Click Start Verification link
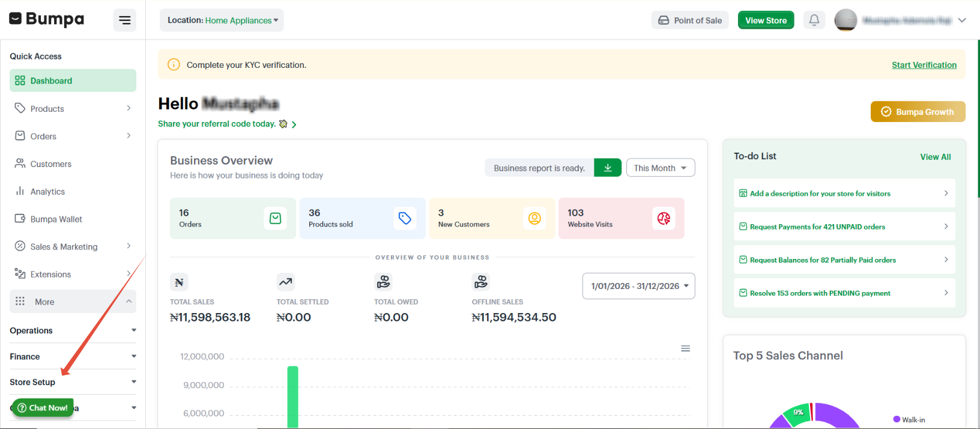This screenshot has height=429, width=980. (924, 65)
